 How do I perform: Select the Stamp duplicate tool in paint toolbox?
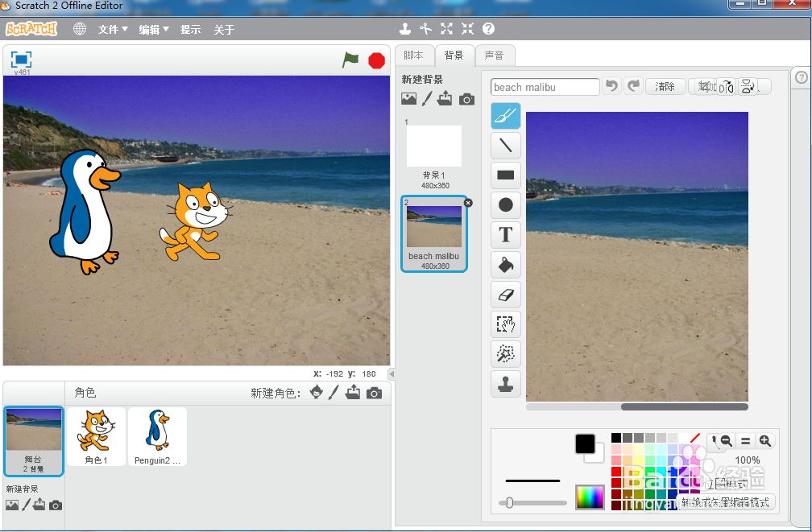pos(505,384)
